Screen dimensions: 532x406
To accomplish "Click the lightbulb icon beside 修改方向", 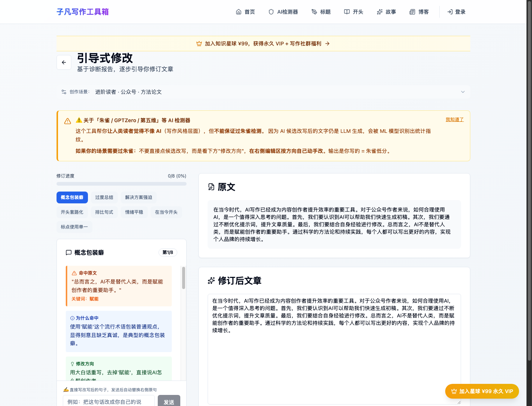I will click(72, 364).
